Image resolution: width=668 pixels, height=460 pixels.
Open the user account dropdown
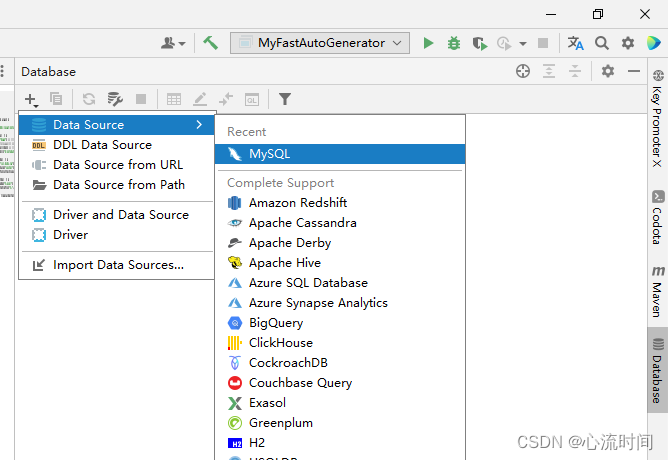pos(173,43)
